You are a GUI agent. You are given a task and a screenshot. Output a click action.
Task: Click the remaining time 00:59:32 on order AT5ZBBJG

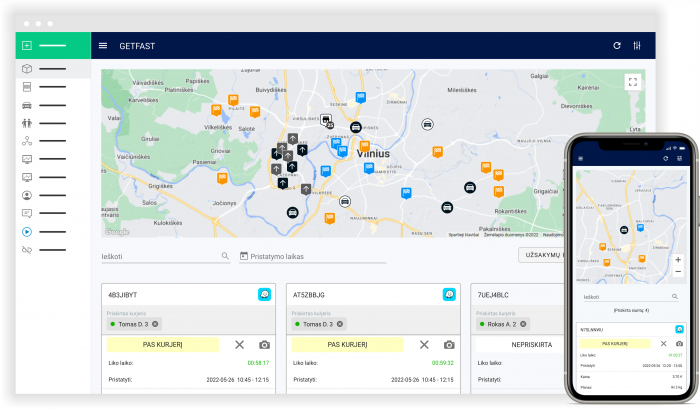(443, 363)
